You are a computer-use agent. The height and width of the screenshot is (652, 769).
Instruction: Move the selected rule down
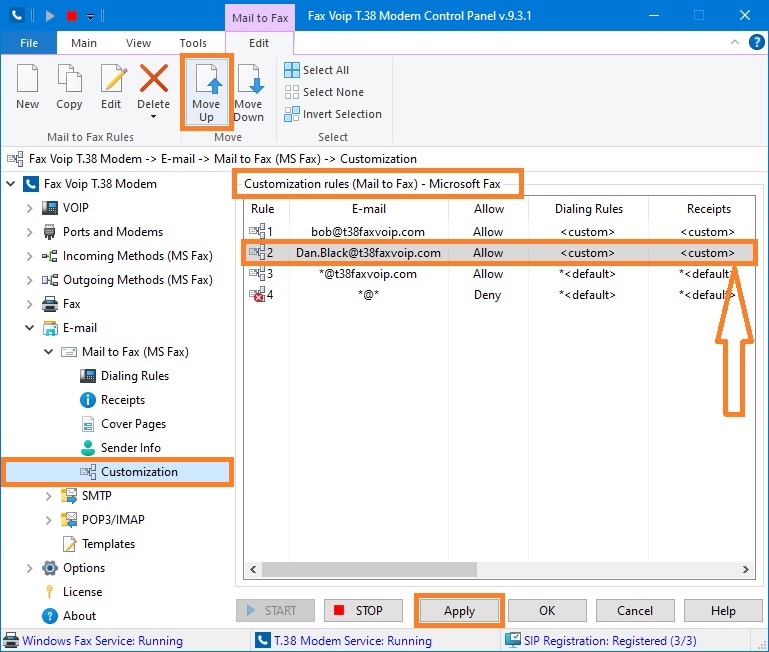click(x=249, y=93)
